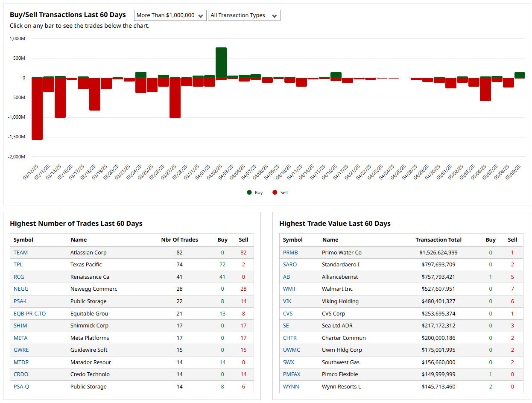Click the 'Newegg Commerc' name cell
532x403 pixels.
94,289
